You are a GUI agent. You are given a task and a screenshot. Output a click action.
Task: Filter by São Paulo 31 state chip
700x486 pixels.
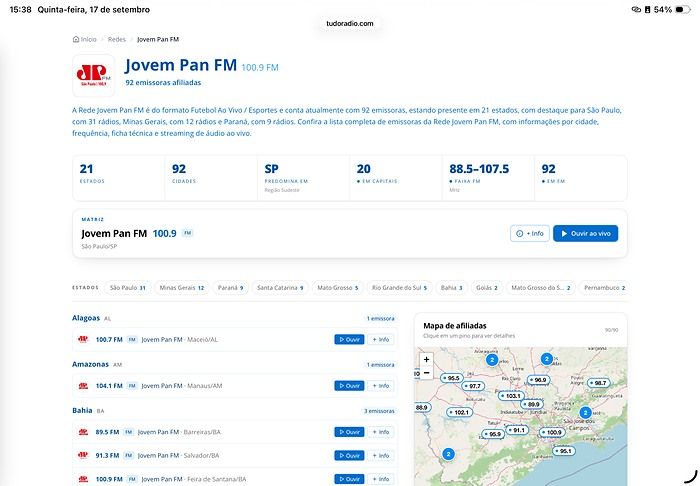[x=128, y=288]
